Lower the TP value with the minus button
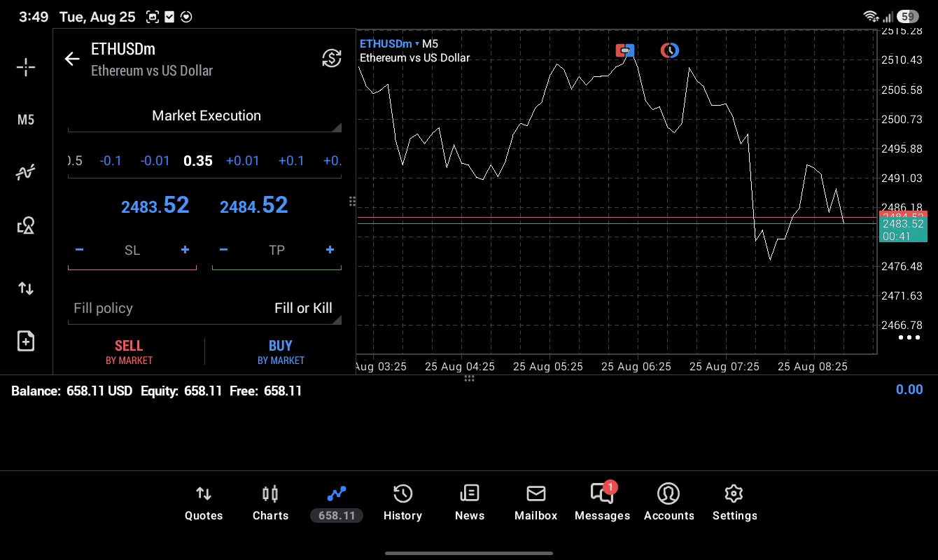 [x=223, y=250]
